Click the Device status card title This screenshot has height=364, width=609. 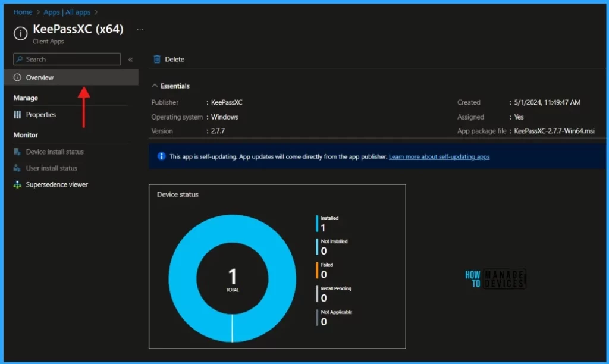tap(177, 194)
